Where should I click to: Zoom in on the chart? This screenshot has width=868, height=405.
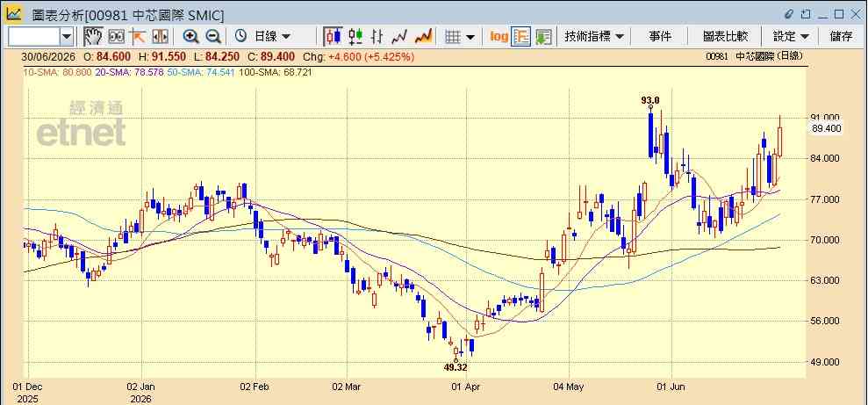click(x=191, y=37)
